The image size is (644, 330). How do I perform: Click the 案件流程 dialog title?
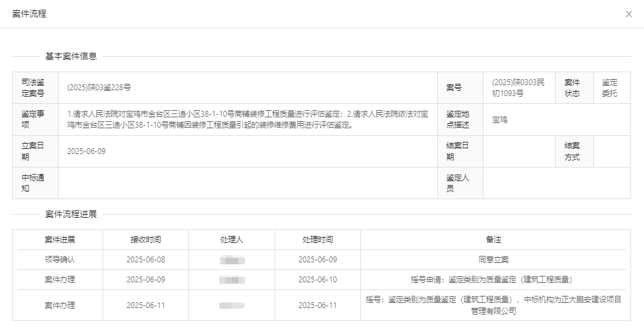point(30,14)
